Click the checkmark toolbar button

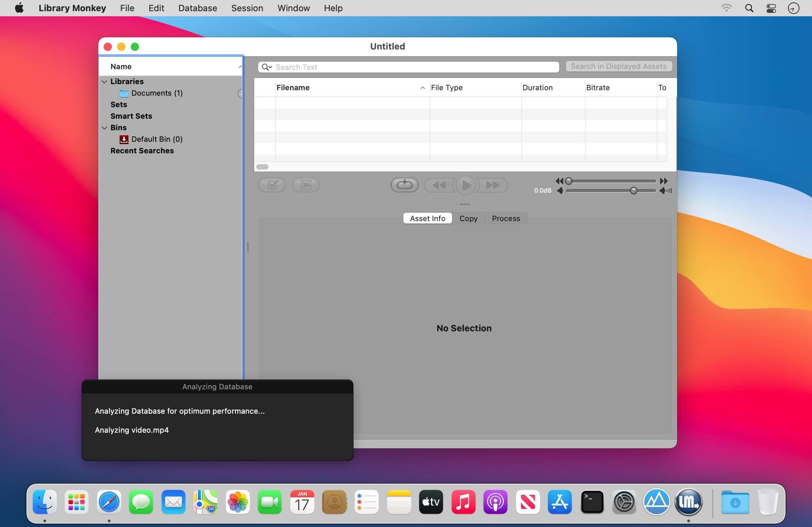pos(272,185)
